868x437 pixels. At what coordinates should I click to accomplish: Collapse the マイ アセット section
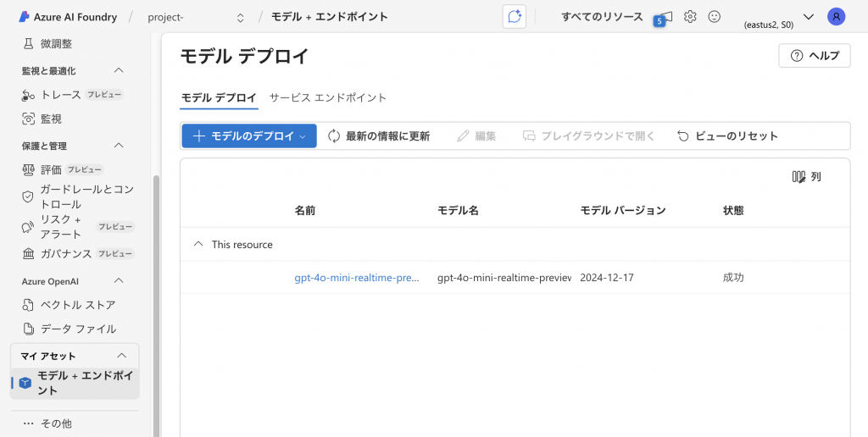(x=122, y=356)
